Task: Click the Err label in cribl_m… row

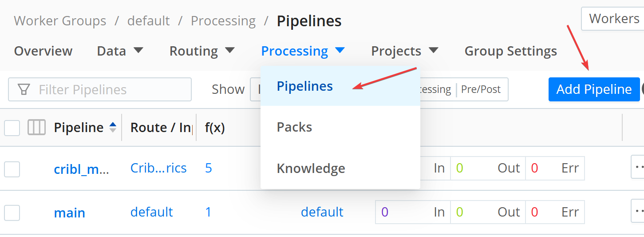Action: pyautogui.click(x=570, y=168)
